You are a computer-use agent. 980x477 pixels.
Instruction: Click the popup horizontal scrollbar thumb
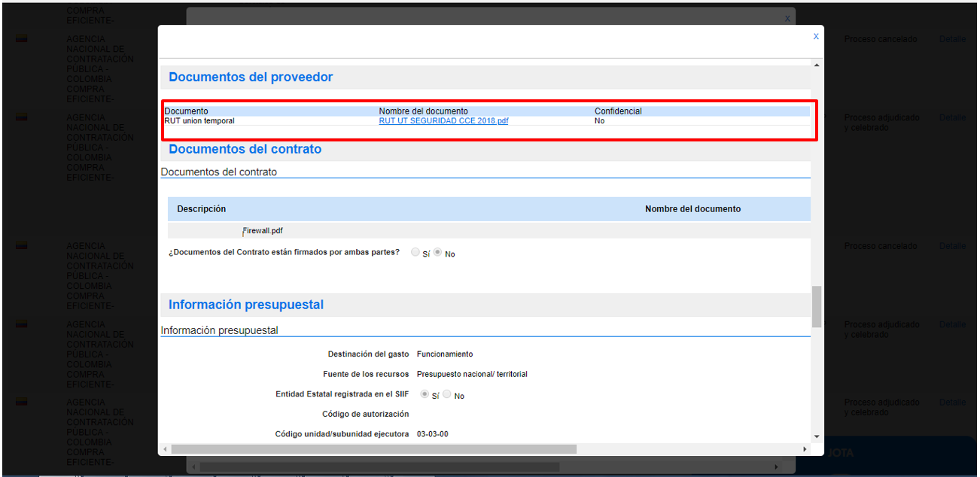tap(373, 449)
